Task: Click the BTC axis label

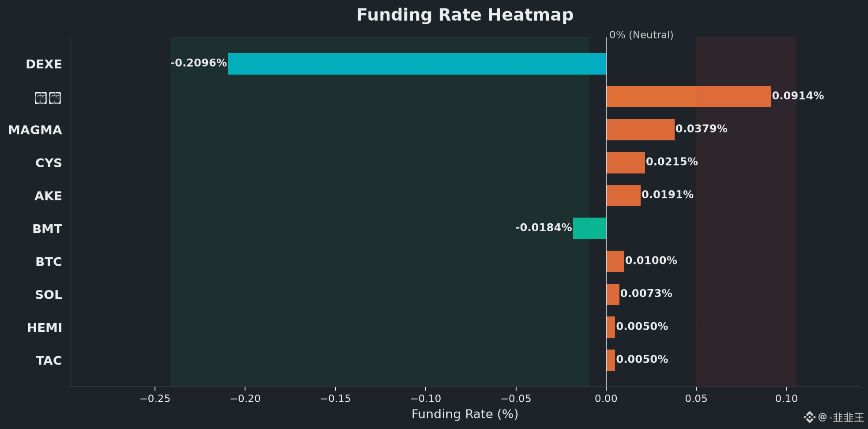Action: [49, 262]
